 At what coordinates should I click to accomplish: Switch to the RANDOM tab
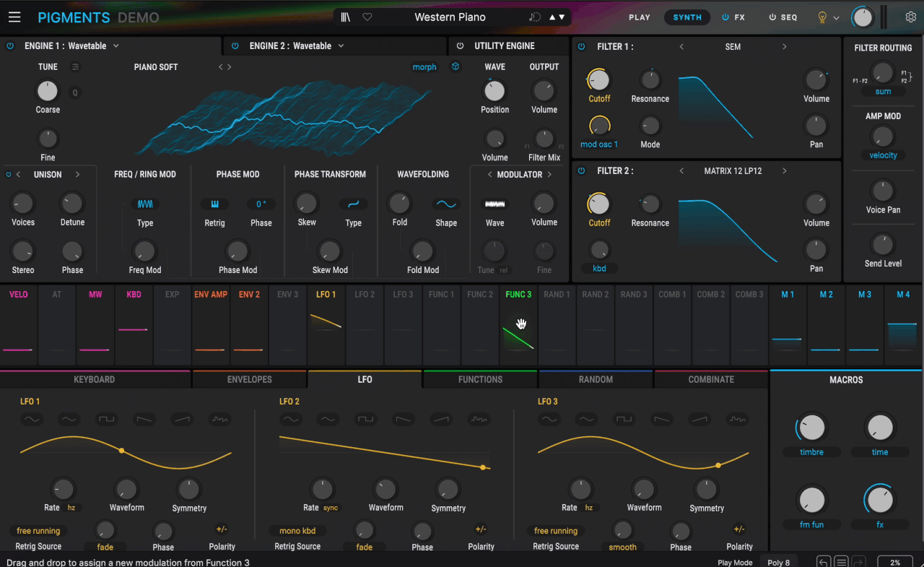click(596, 379)
